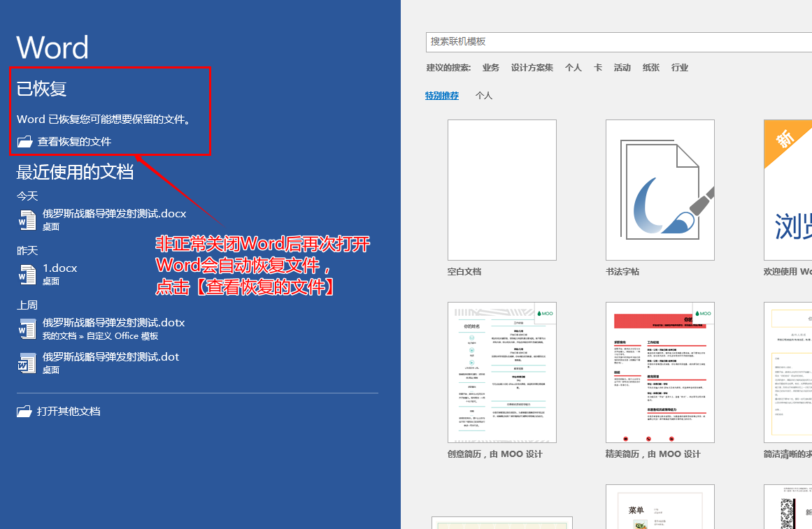Click the 桌面 location under 1.docx
Screen dimensions: 812x529
51,281
